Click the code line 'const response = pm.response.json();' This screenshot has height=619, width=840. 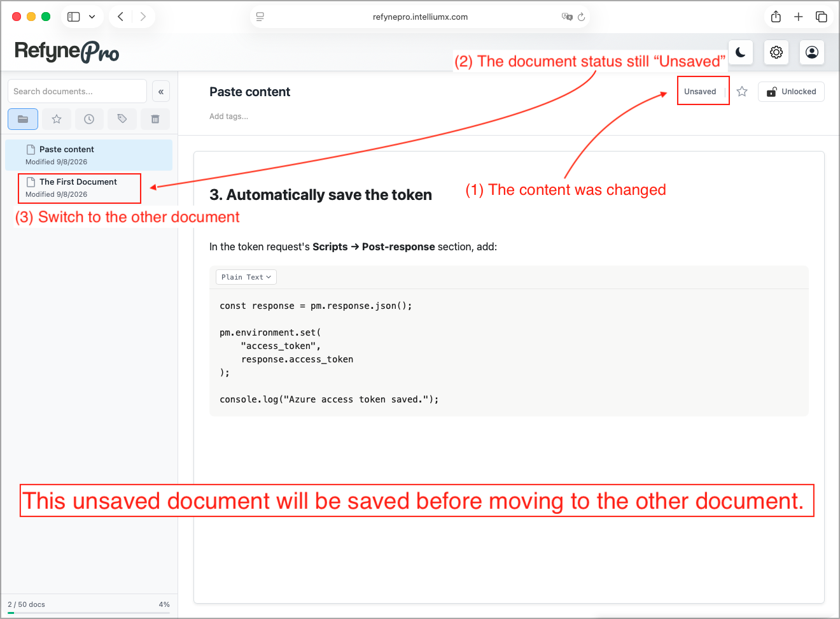(x=316, y=306)
